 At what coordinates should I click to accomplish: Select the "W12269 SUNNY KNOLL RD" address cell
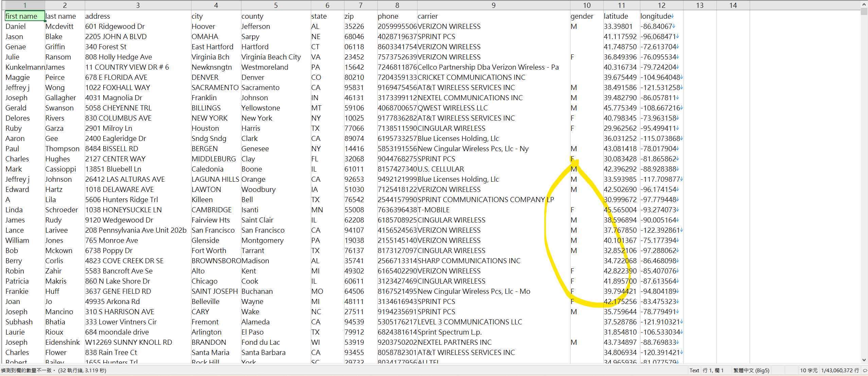138,342
